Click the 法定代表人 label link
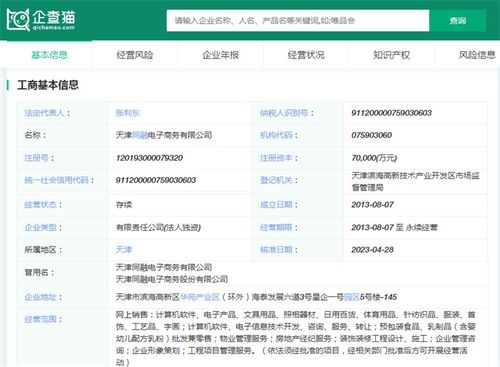 pyautogui.click(x=44, y=113)
